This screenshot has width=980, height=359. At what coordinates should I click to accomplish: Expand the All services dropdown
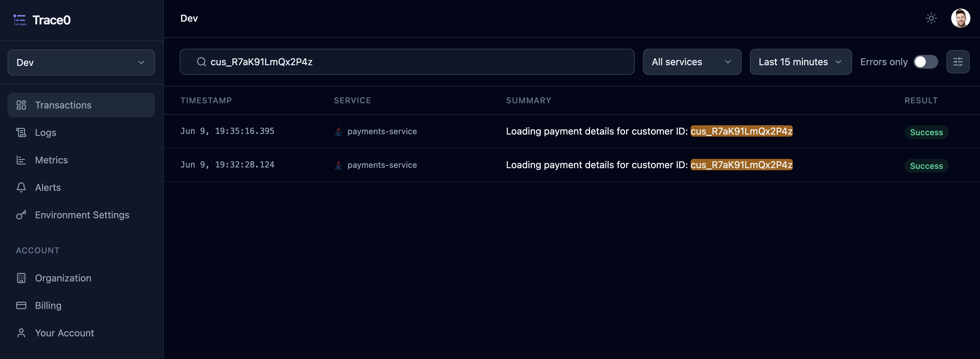pyautogui.click(x=692, y=62)
